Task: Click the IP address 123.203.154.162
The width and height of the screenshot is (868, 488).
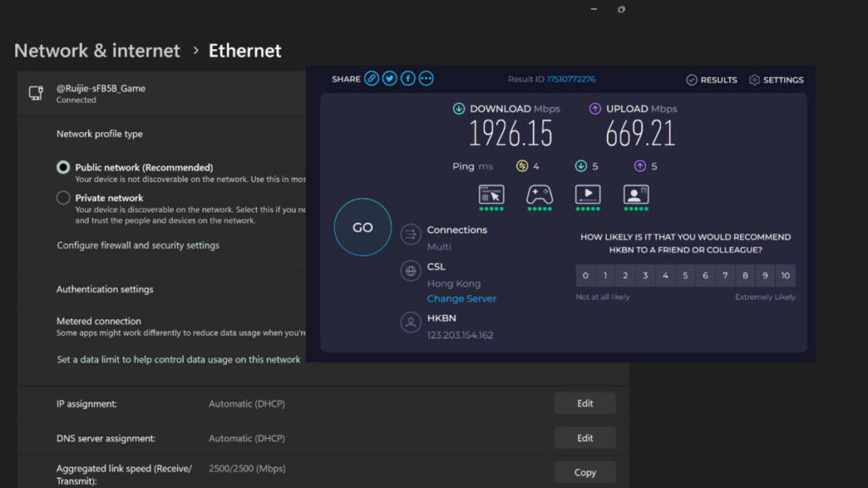Action: click(x=460, y=335)
